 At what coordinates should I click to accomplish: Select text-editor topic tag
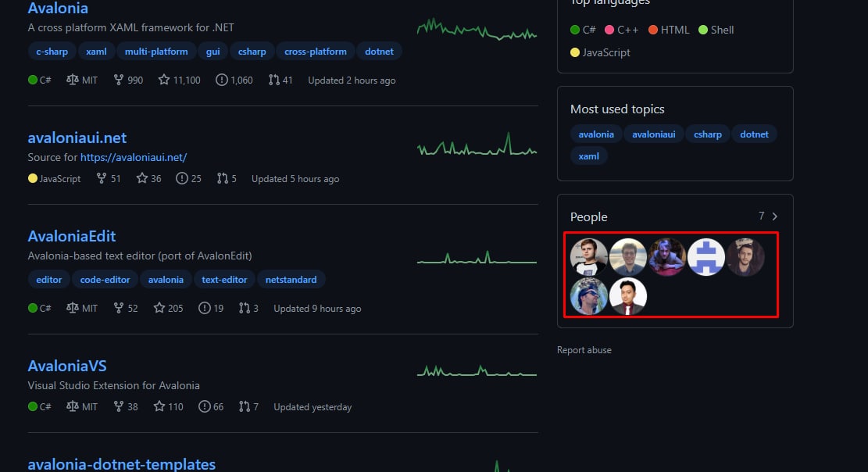pyautogui.click(x=224, y=280)
